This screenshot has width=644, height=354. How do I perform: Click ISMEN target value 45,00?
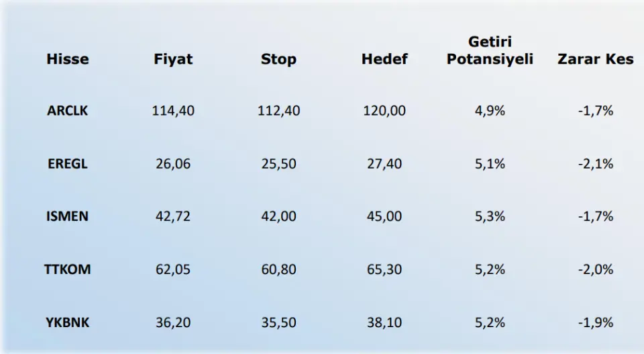384,217
